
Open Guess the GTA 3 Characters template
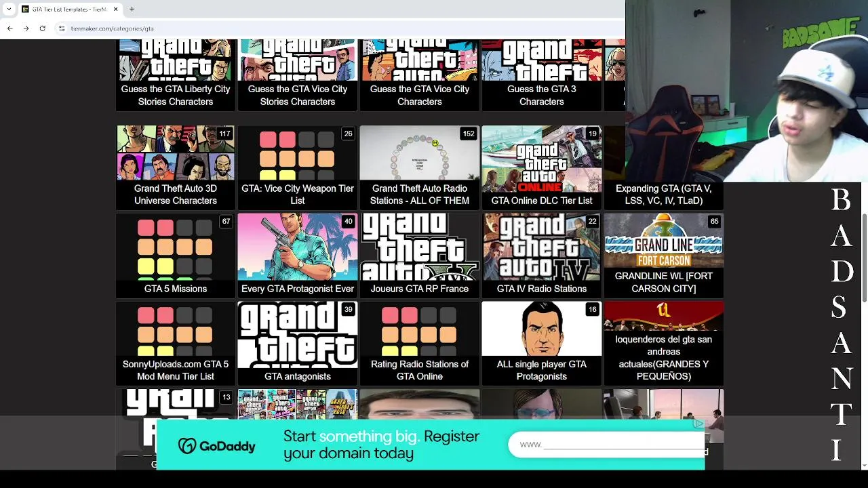pyautogui.click(x=542, y=75)
